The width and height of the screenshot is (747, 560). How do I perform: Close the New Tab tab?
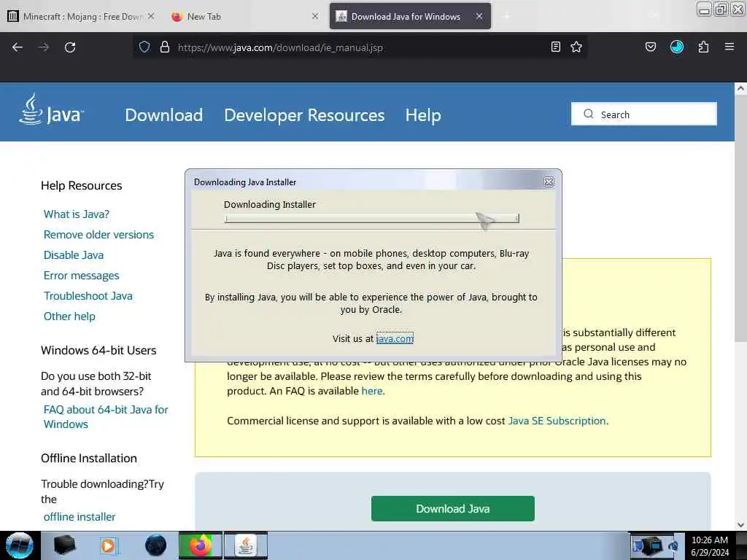coord(315,16)
